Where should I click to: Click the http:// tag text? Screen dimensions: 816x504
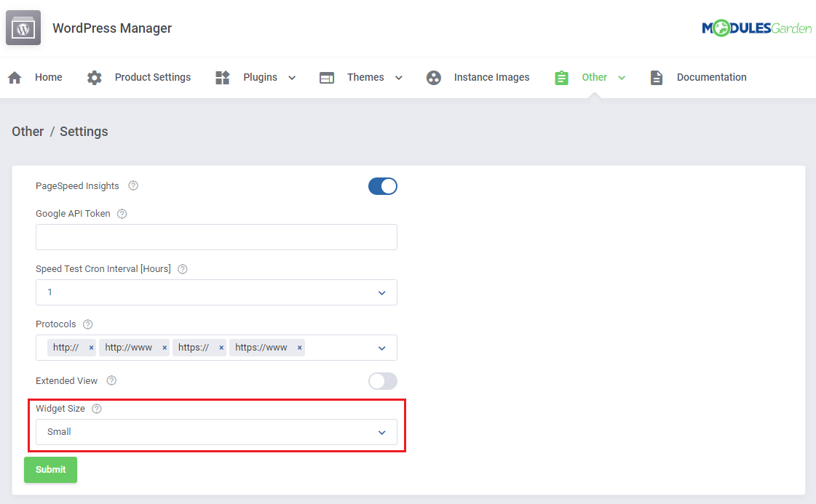click(66, 348)
